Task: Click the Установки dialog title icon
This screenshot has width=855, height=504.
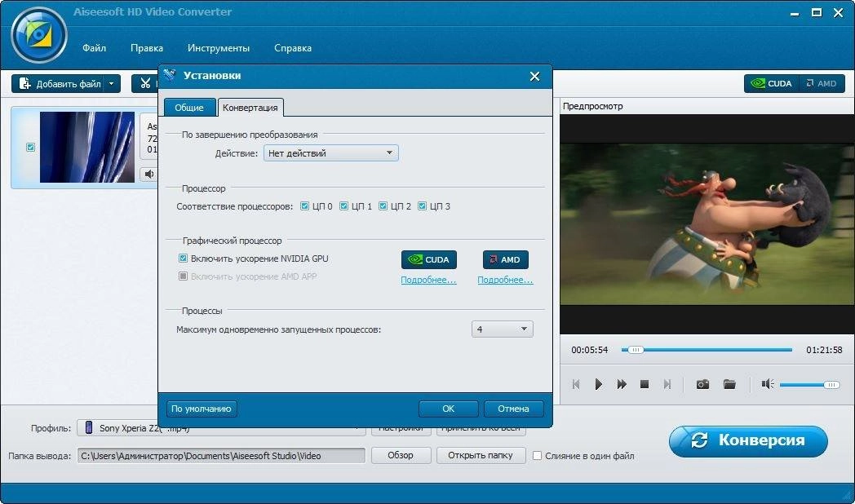Action: 171,75
